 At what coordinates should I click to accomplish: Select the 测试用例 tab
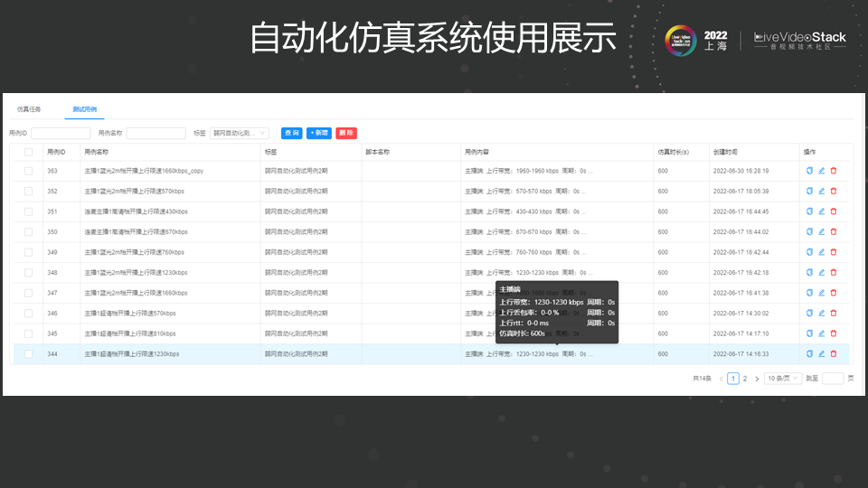click(x=85, y=108)
